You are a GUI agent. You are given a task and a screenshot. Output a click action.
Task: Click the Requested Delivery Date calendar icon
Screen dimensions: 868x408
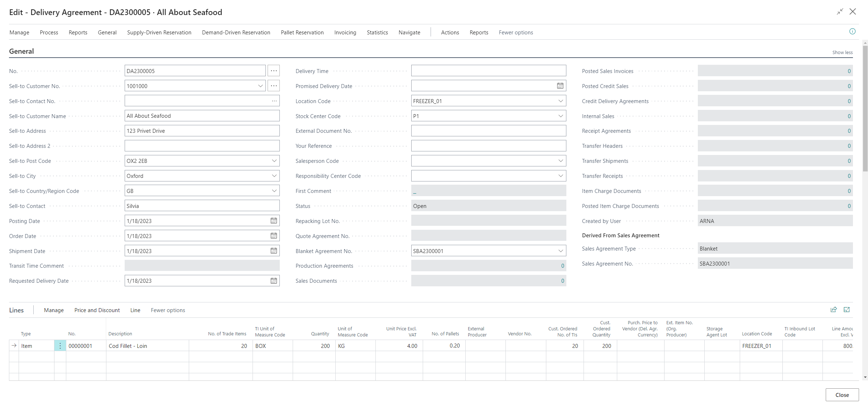click(x=274, y=281)
